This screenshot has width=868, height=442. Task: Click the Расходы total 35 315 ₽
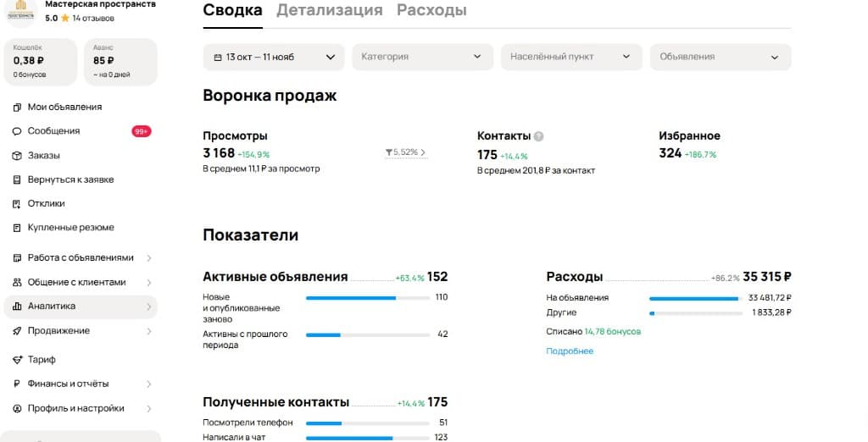766,277
